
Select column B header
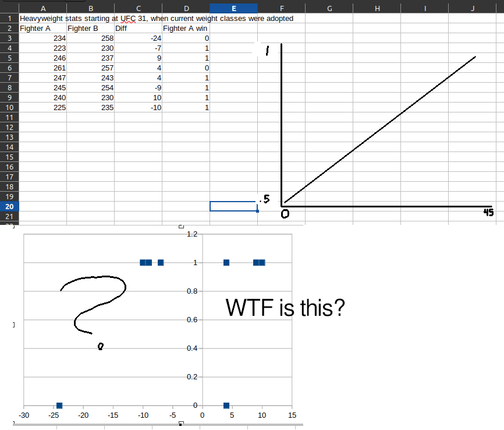coord(90,8)
